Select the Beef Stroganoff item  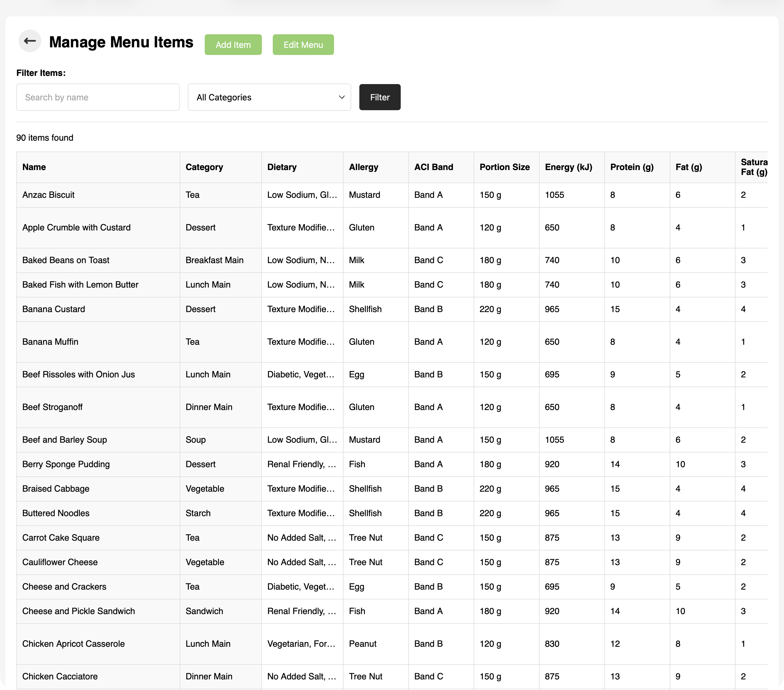coord(52,407)
